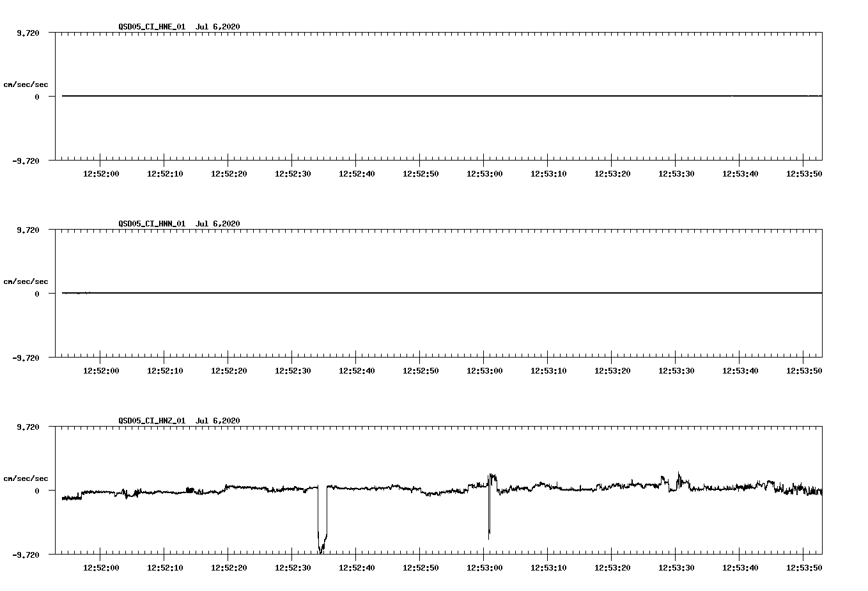Click the large downward spike in HNZ trace
The width and height of the screenshot is (868, 591).
(322, 519)
